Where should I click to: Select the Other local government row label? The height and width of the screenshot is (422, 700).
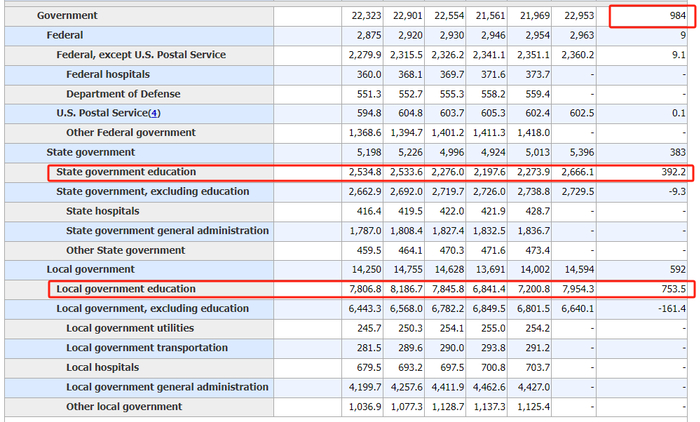(124, 407)
